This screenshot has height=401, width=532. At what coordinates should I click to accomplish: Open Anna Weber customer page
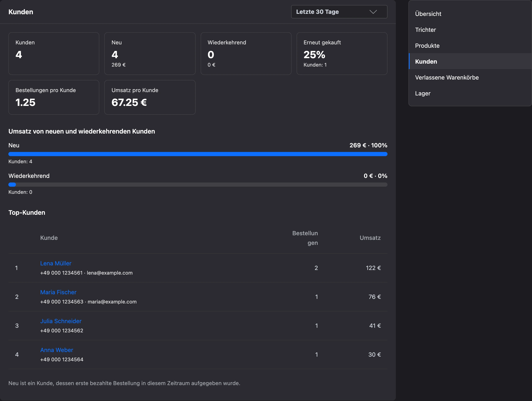[57, 350]
